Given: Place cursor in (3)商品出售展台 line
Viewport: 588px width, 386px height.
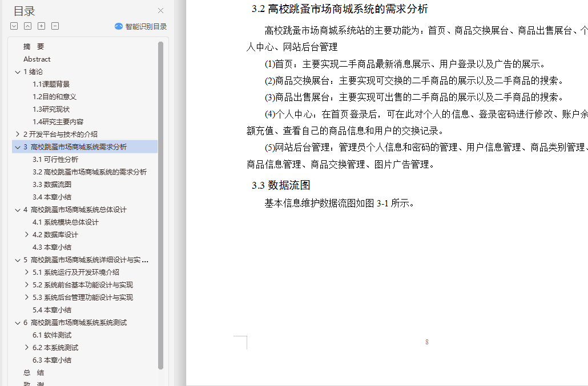Looking at the screenshot, I should click(414, 97).
